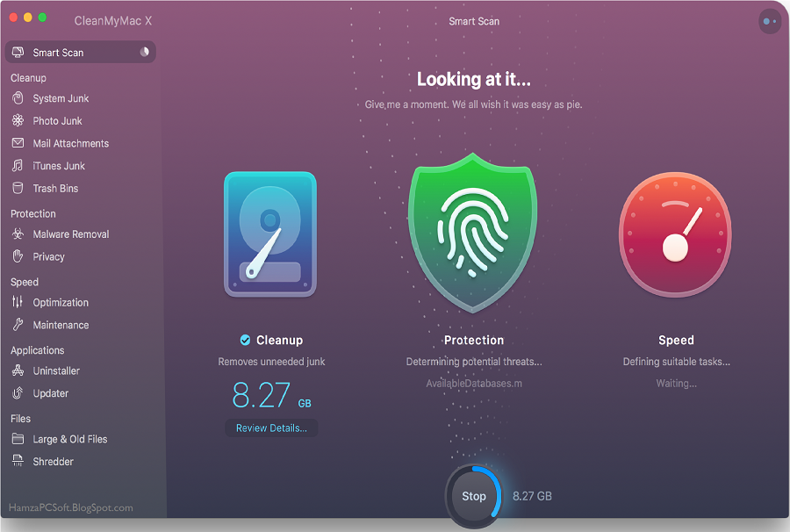Click the System Junk icon

tap(18, 97)
